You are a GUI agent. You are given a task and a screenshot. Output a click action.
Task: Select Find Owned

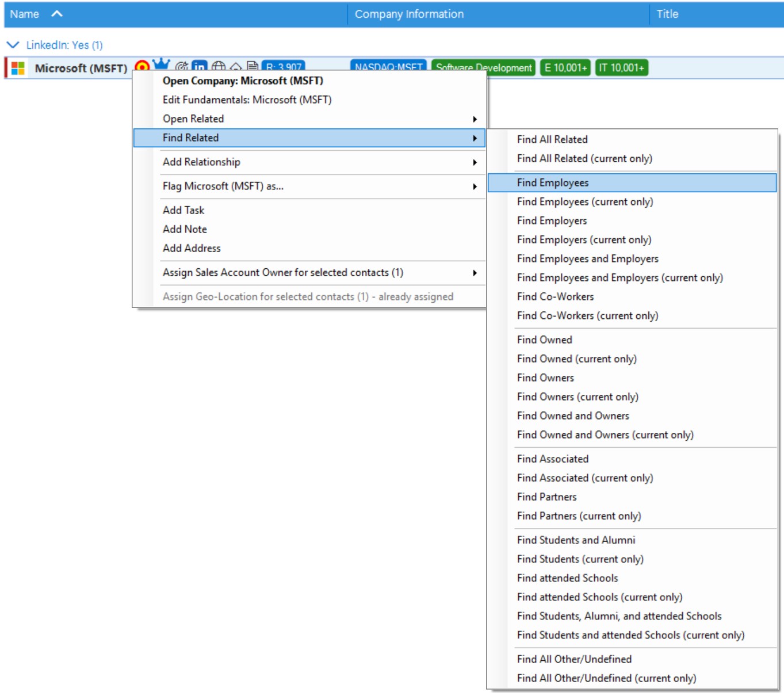[x=632, y=340]
